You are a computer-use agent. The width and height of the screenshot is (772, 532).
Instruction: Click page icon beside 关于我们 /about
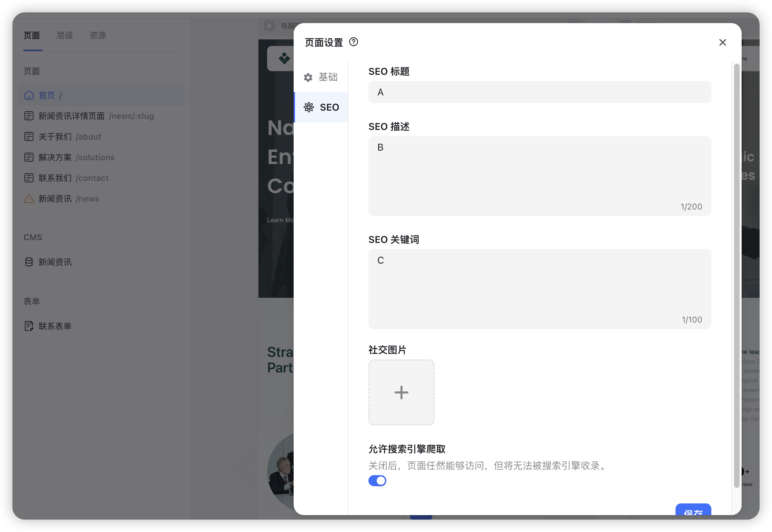(x=29, y=137)
